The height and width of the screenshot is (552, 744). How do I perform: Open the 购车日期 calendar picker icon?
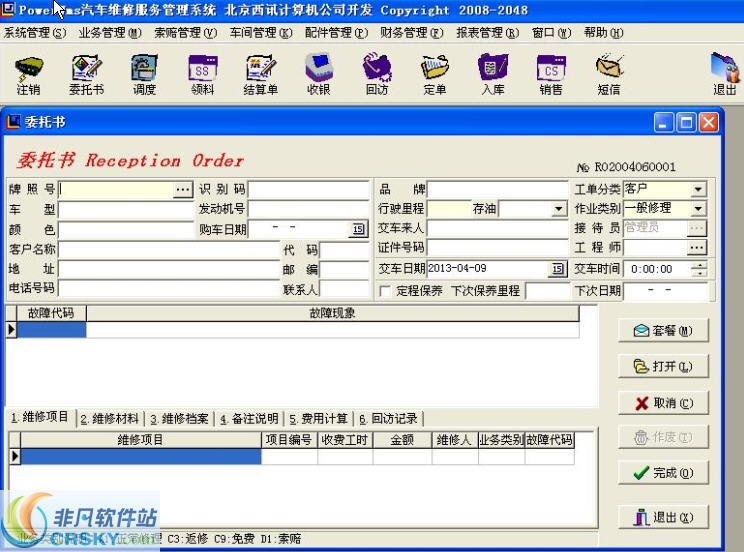pyautogui.click(x=358, y=229)
